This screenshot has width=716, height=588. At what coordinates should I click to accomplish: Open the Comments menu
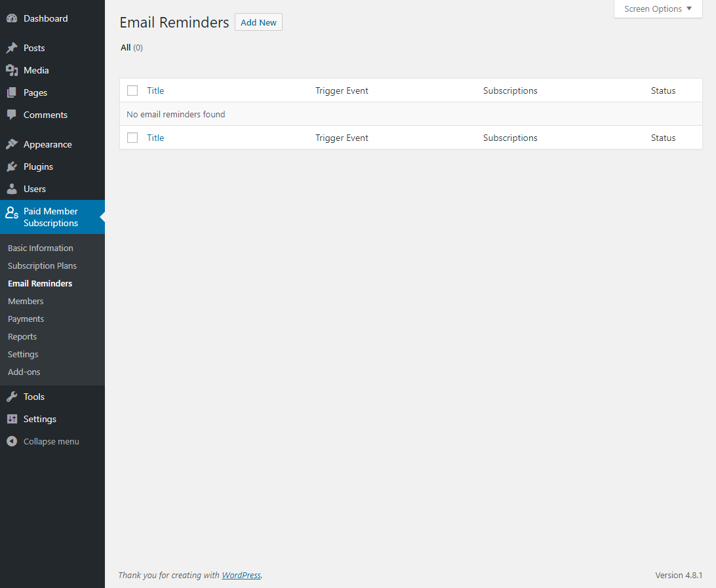[45, 115]
